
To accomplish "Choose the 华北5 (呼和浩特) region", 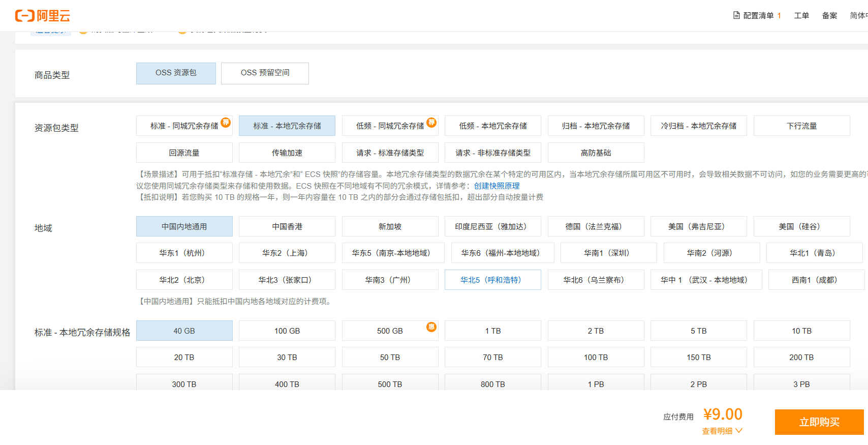I will click(493, 280).
